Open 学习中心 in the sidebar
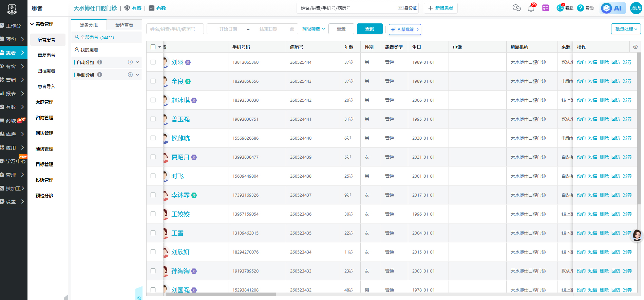 coord(14,161)
